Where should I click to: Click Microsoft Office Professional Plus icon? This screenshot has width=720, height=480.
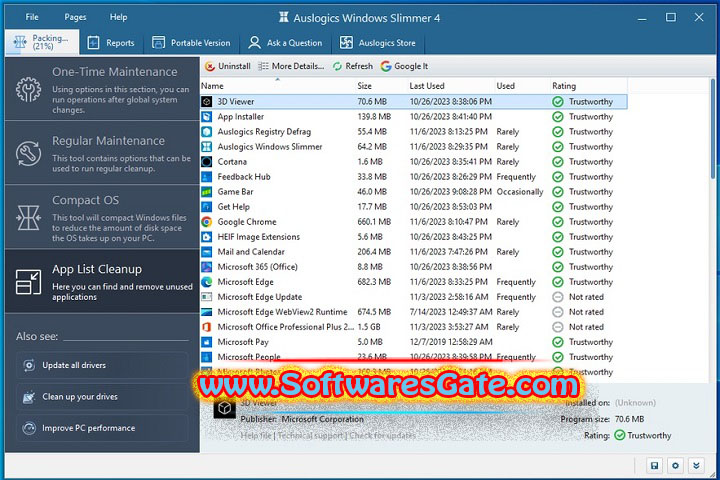207,327
